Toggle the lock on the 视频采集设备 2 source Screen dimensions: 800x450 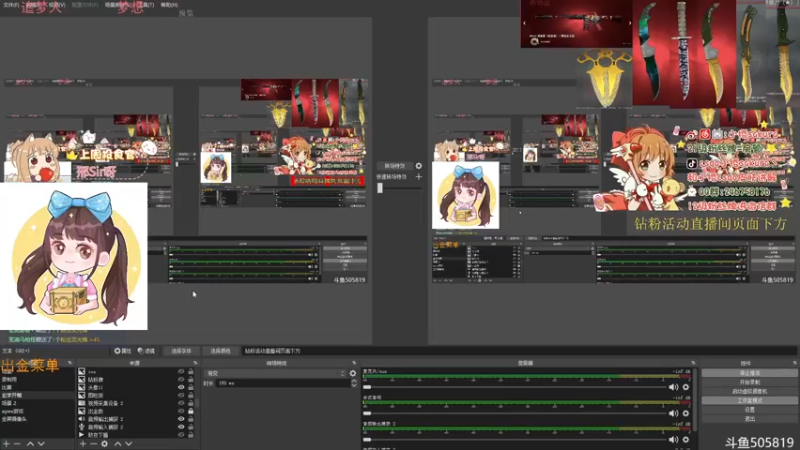pyautogui.click(x=191, y=403)
